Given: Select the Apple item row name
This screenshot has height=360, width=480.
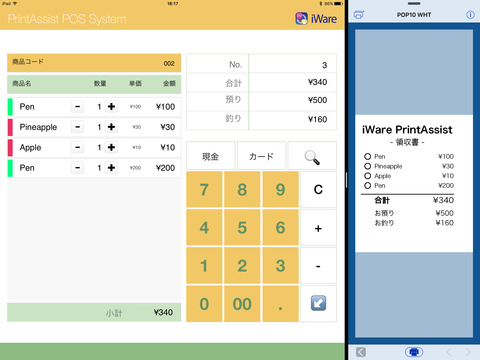Looking at the screenshot, I should [30, 147].
